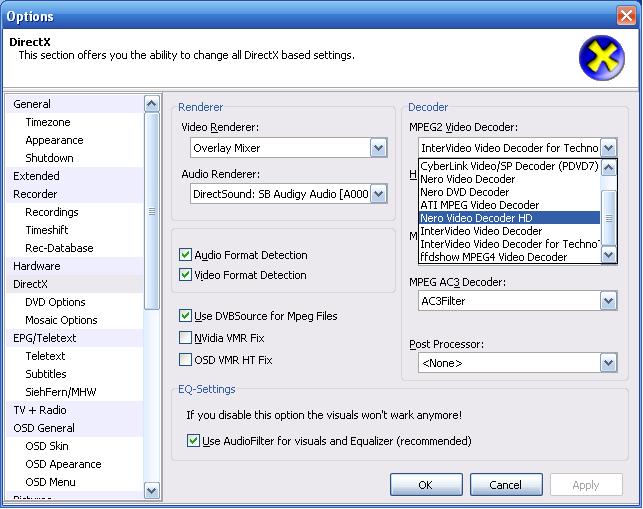The image size is (643, 509).
Task: Click decoder list scroll up arrow
Action: point(609,167)
